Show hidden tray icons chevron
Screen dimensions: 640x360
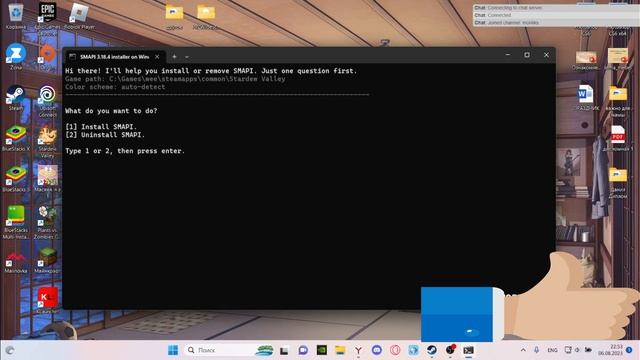click(523, 350)
